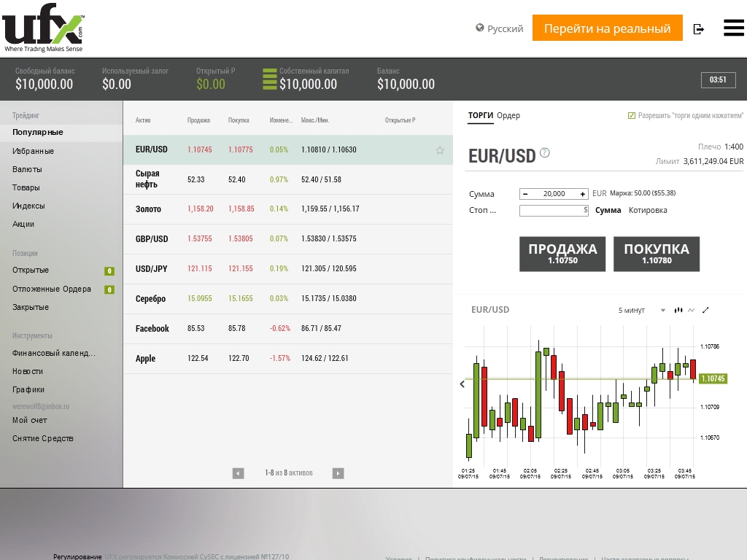Switch chart to candlestick view icon
This screenshot has width=747, height=560.
pyautogui.click(x=678, y=310)
